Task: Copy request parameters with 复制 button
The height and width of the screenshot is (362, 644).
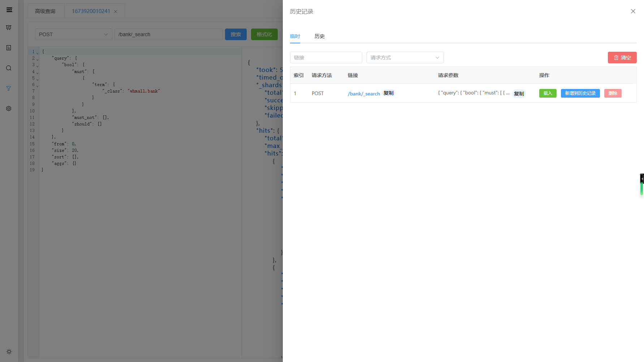Action: tap(519, 94)
